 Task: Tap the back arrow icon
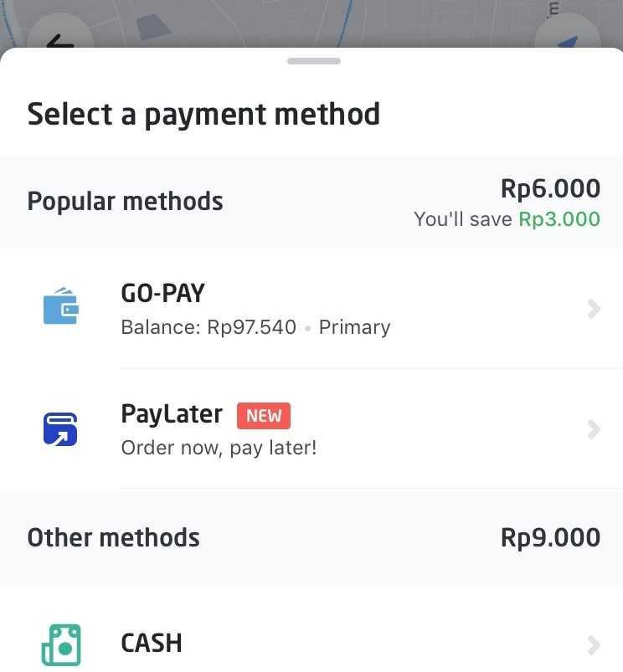(x=60, y=41)
